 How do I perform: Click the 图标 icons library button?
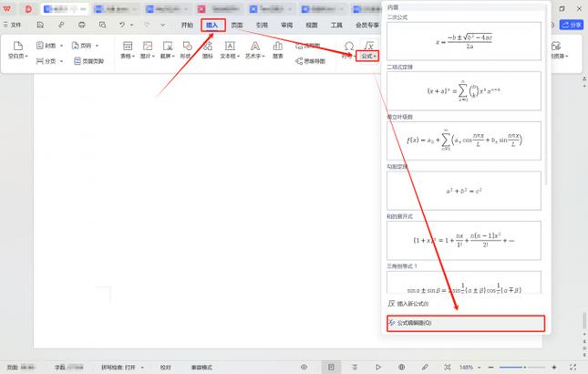point(207,50)
